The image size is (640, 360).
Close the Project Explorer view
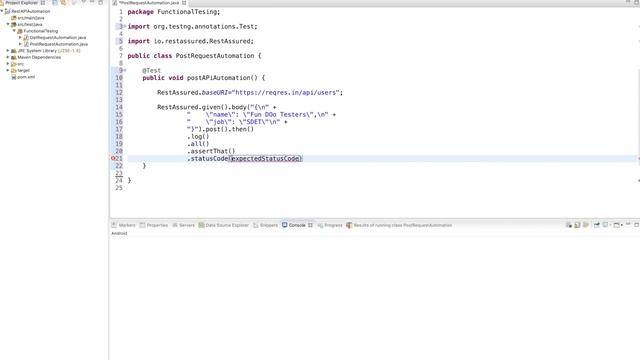tap(42, 3)
